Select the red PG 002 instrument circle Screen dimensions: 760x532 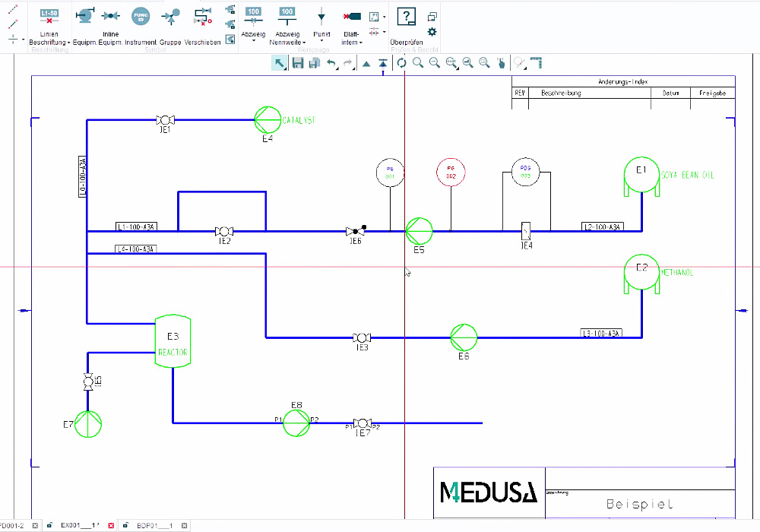click(451, 173)
